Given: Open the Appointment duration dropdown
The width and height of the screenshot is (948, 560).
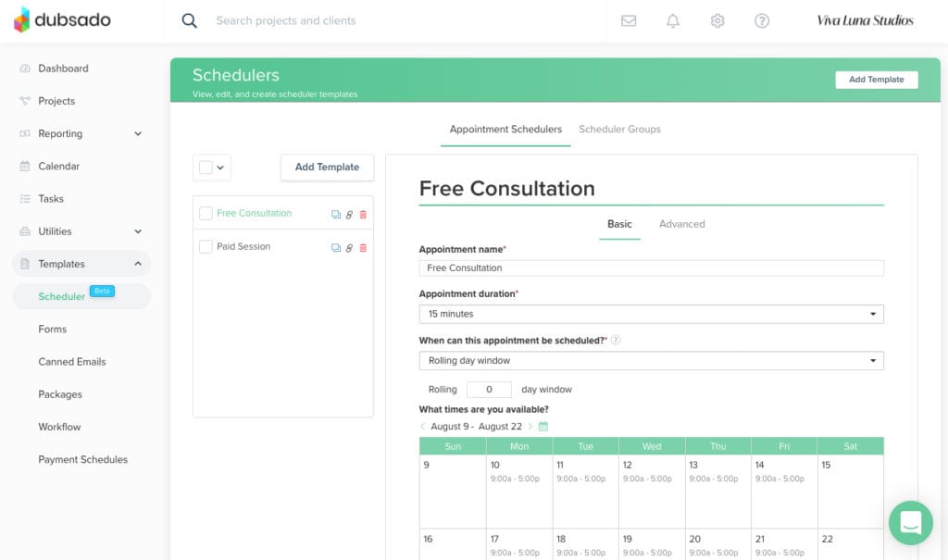Looking at the screenshot, I should (651, 314).
